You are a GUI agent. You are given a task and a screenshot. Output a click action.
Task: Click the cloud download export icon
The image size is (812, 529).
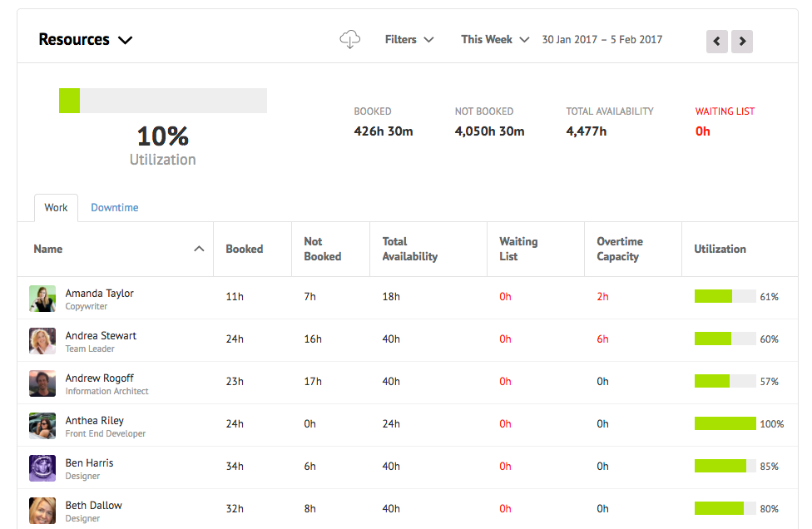(x=350, y=39)
